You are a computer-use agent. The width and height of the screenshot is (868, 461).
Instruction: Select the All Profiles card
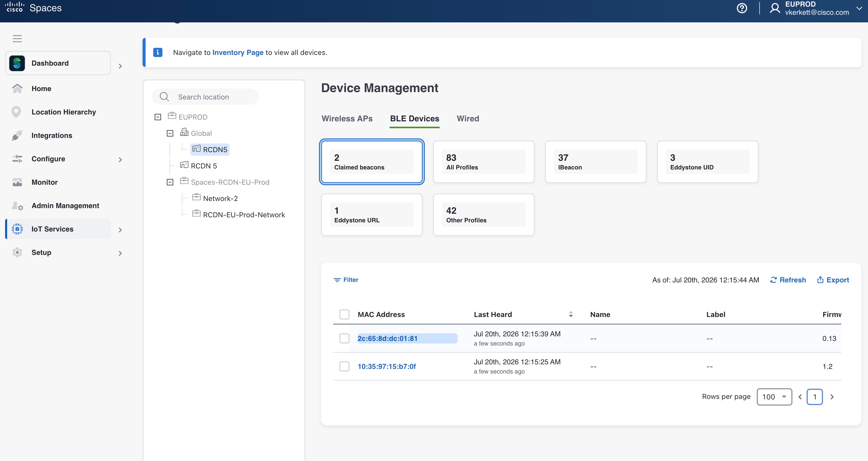tap(484, 162)
